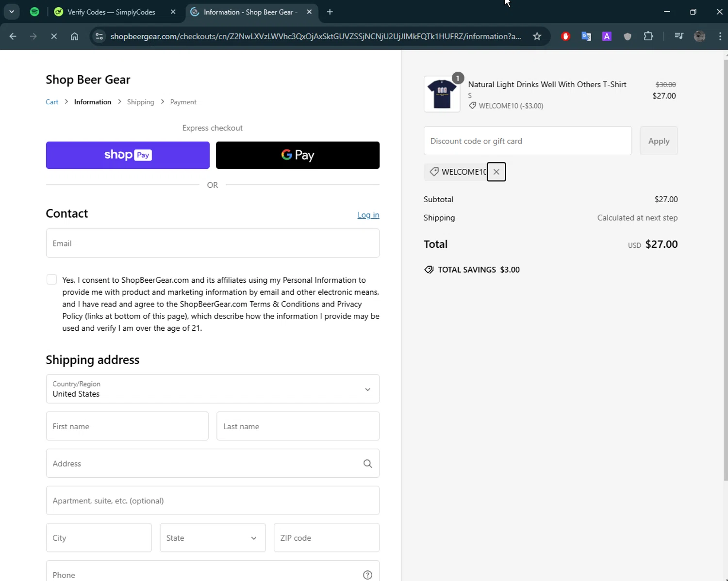Click the page vertical scrollbar
This screenshot has width=728, height=581.
(725, 269)
